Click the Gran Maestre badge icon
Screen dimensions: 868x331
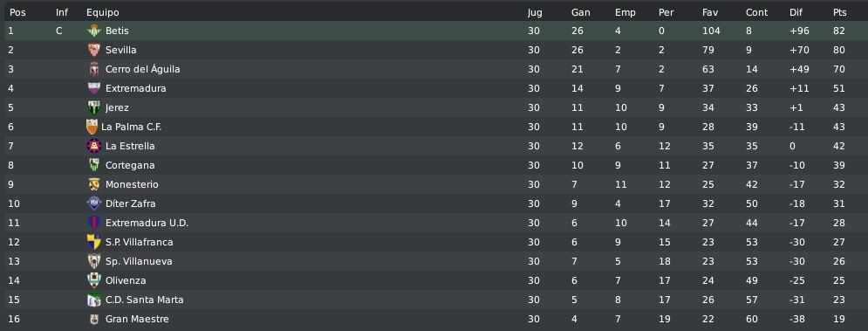[94, 320]
